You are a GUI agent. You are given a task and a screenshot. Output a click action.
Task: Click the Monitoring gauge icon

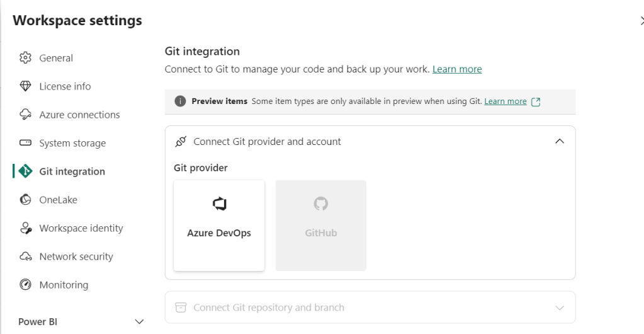tap(25, 285)
